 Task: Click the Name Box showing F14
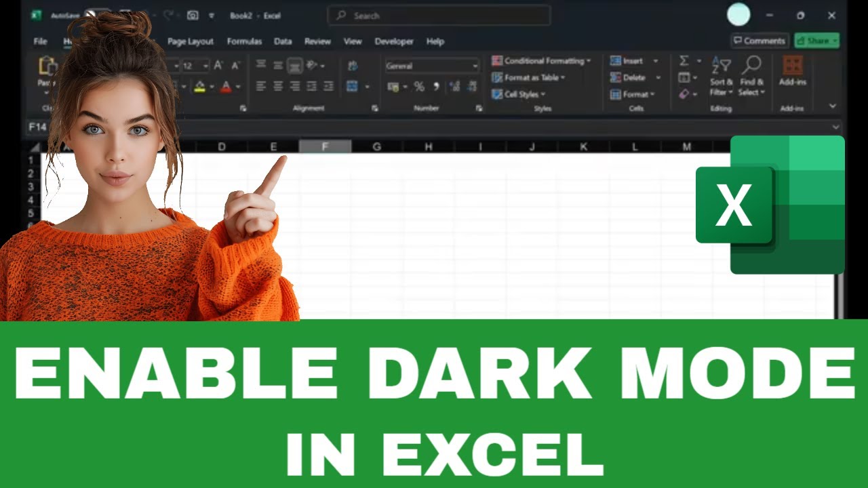click(x=38, y=127)
